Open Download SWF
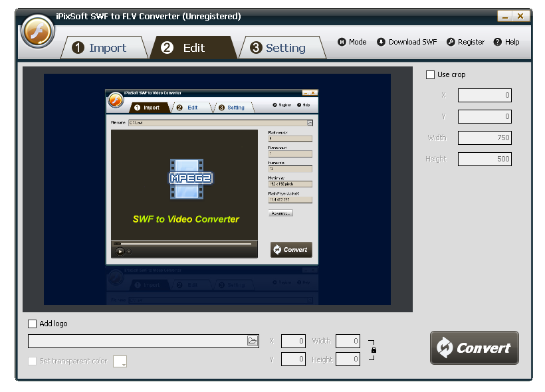 [x=407, y=42]
